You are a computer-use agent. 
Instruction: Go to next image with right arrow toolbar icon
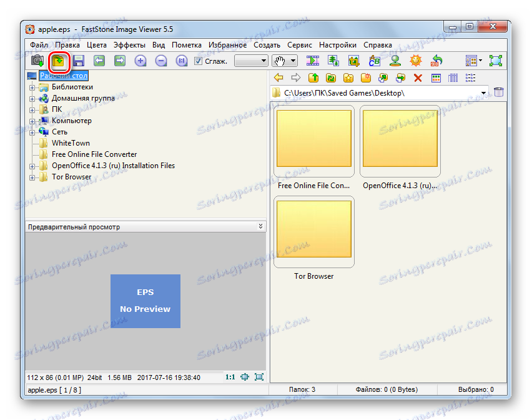120,61
